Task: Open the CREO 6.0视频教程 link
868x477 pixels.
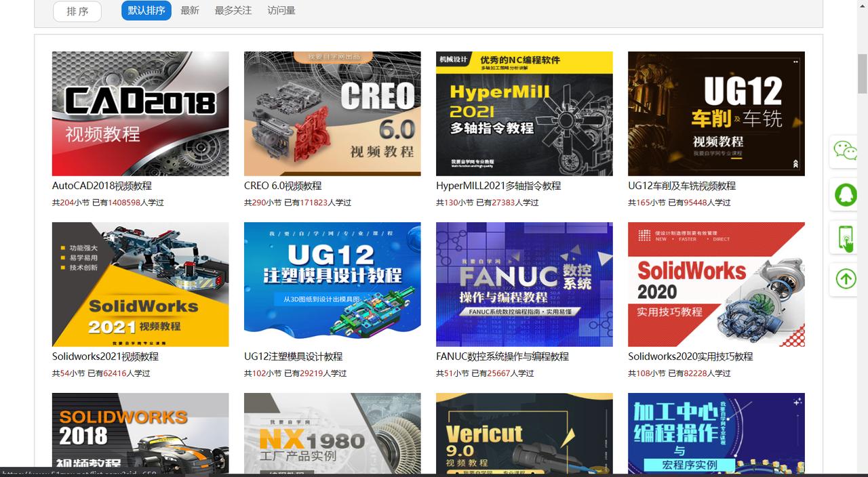Action: point(284,185)
